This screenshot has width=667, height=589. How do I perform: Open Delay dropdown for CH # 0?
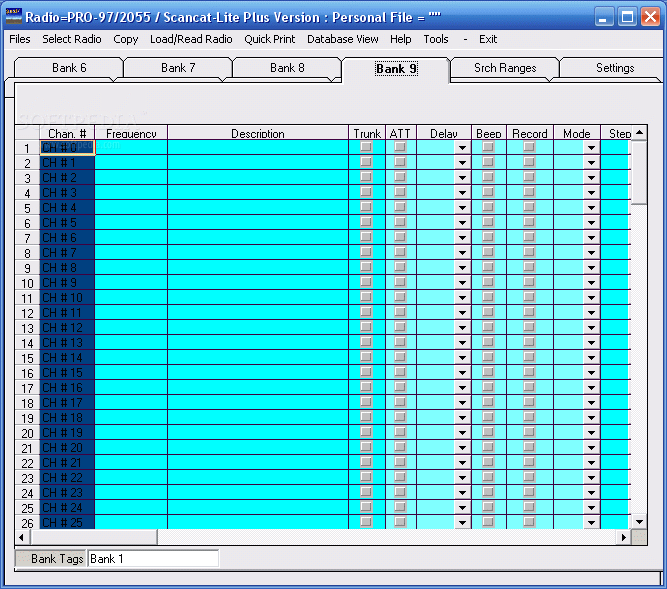[462, 148]
